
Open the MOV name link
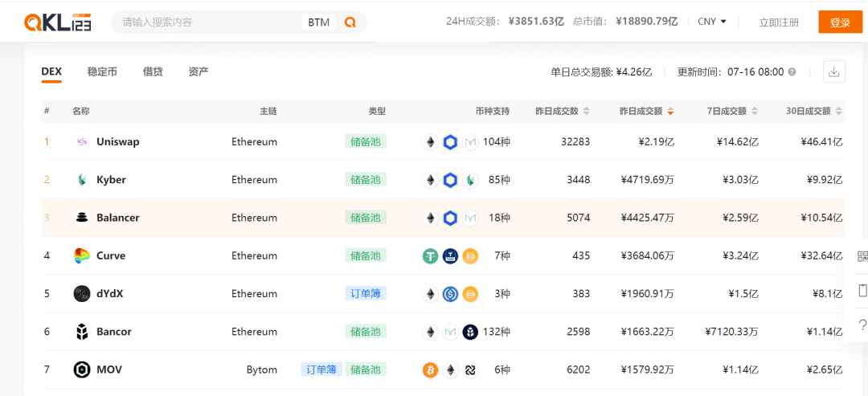click(x=109, y=369)
